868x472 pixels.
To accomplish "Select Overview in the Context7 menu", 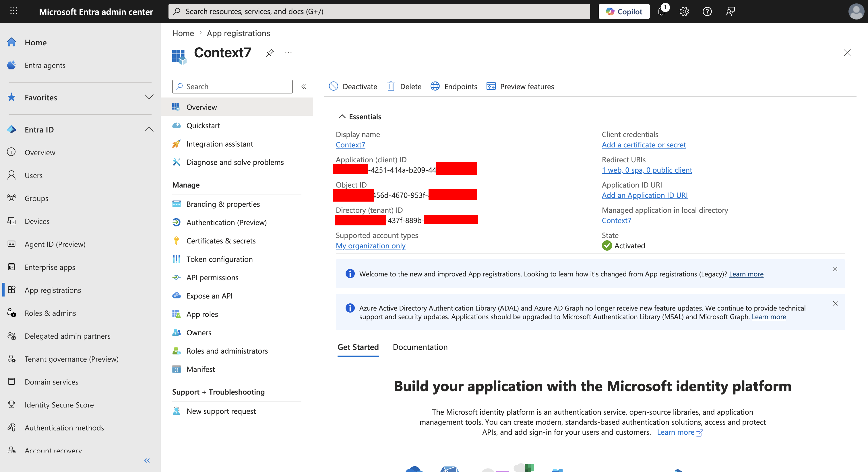I will 237,107.
